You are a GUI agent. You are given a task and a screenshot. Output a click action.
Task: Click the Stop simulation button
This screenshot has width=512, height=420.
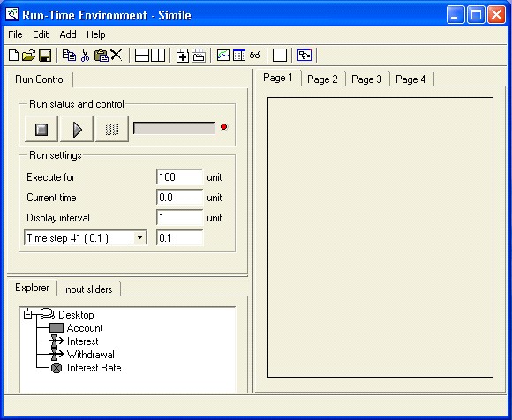tap(41, 129)
